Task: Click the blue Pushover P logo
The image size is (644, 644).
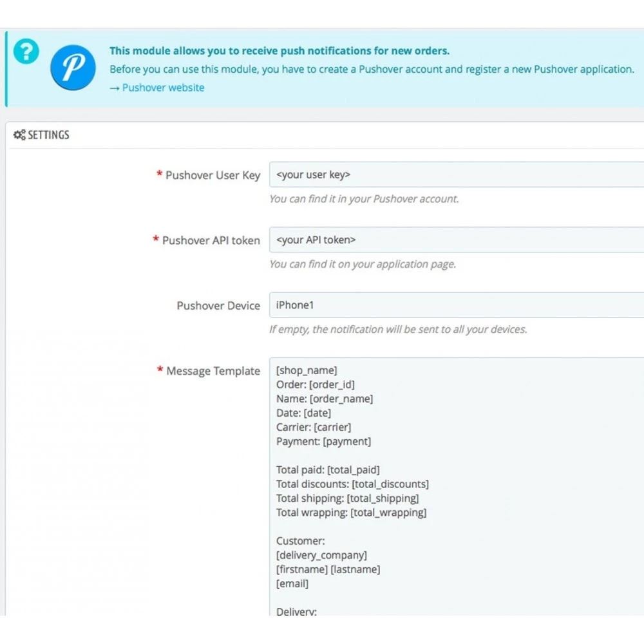Action: point(73,68)
